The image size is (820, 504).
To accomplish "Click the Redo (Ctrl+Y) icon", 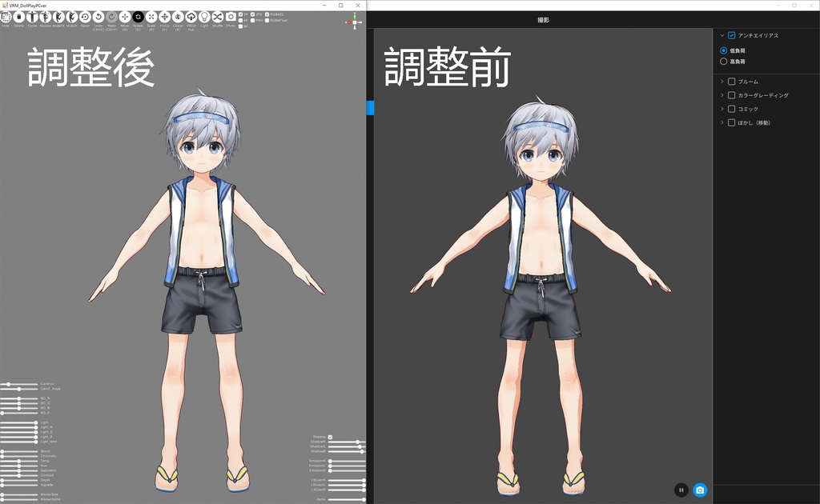I will tap(111, 17).
